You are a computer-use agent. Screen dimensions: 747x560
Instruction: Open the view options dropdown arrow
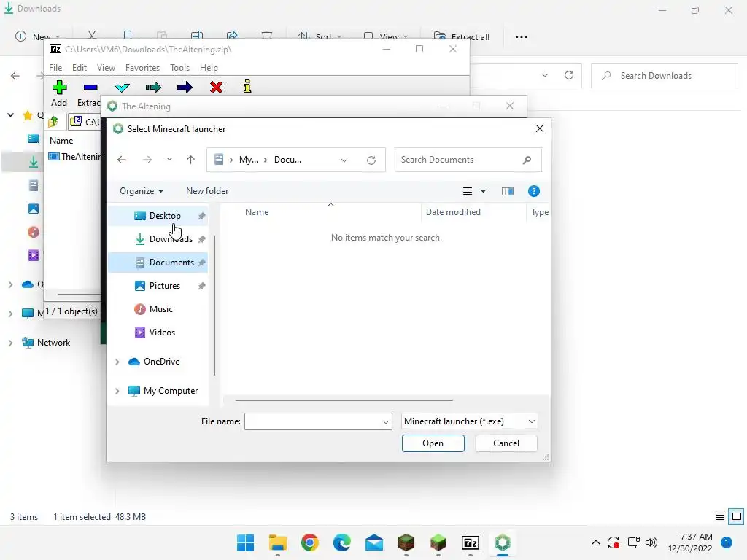[x=483, y=191]
